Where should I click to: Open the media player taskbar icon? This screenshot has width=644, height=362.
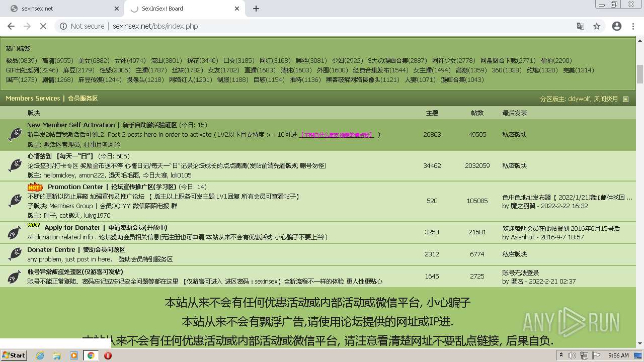pos(74,355)
